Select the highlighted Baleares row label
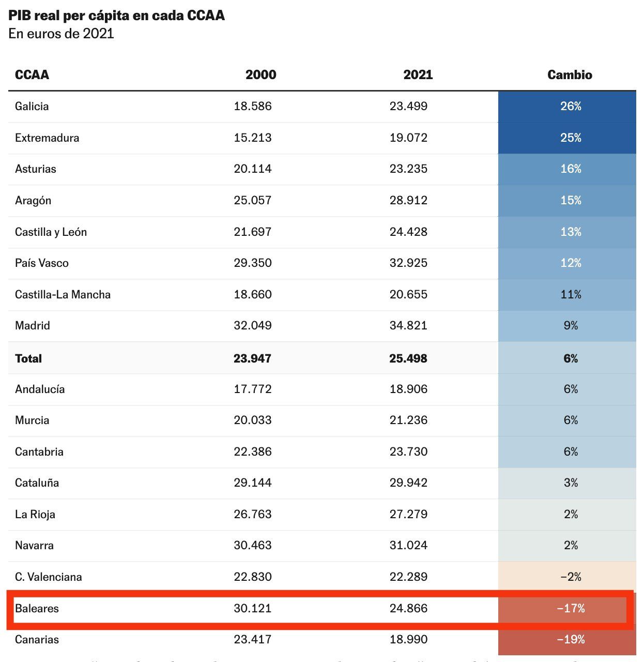 [37, 609]
